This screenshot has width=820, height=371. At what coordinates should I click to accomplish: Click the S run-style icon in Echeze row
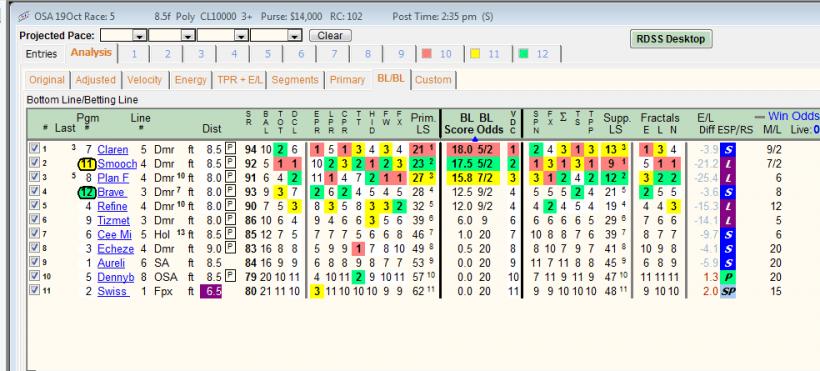[727, 249]
